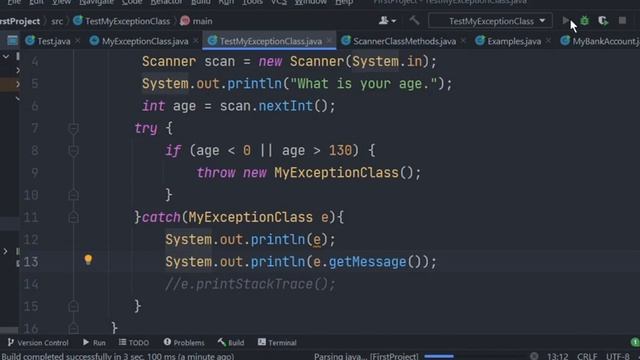Viewport: 640px width, 360px height.
Task: Click the TestMyExceptionClass breadcrumb
Action: tap(122, 21)
